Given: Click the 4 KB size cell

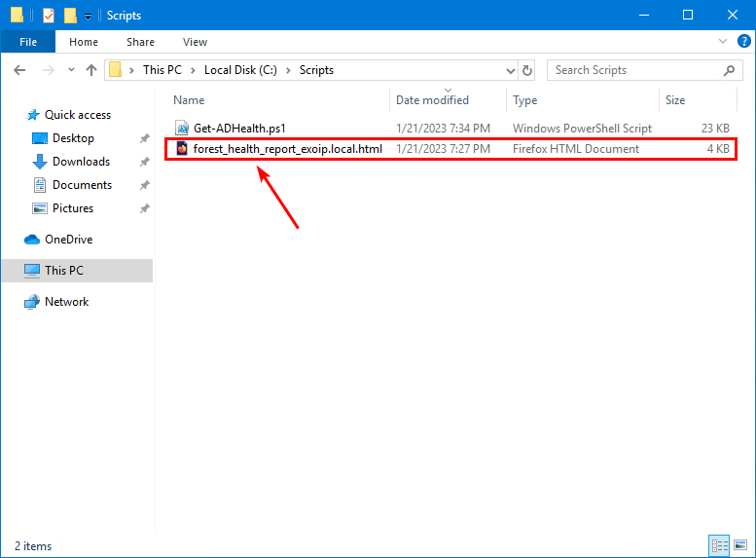Looking at the screenshot, I should pos(718,149).
